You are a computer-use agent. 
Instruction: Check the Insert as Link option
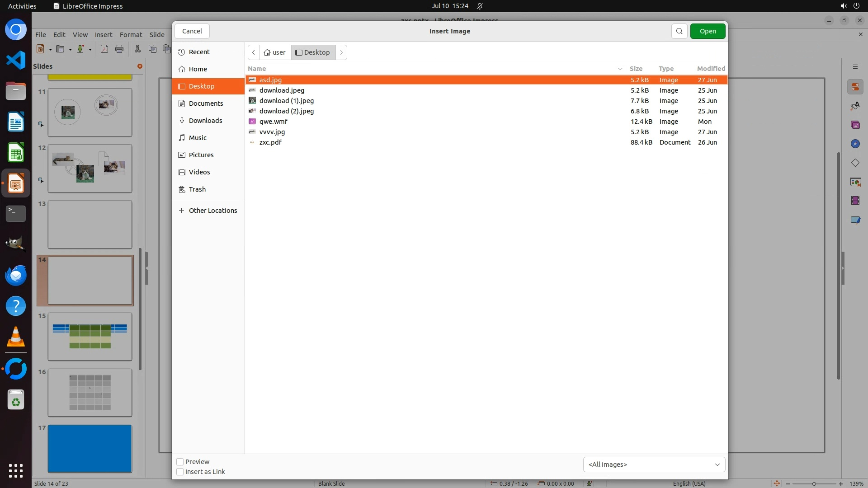click(180, 472)
